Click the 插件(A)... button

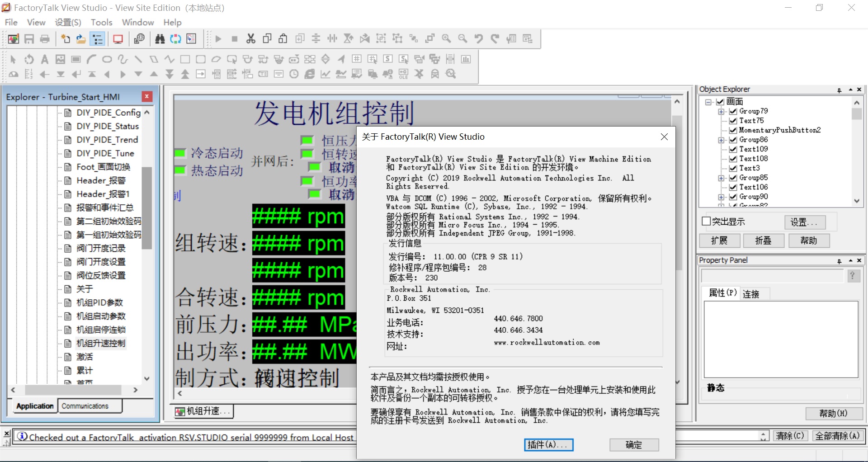point(548,445)
